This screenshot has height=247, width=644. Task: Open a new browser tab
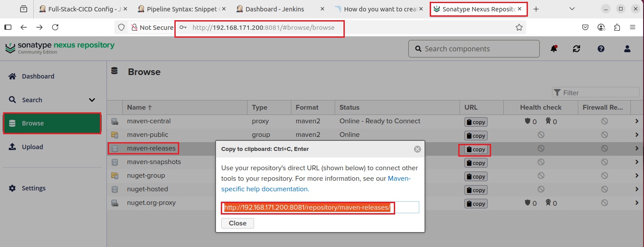pyautogui.click(x=536, y=9)
